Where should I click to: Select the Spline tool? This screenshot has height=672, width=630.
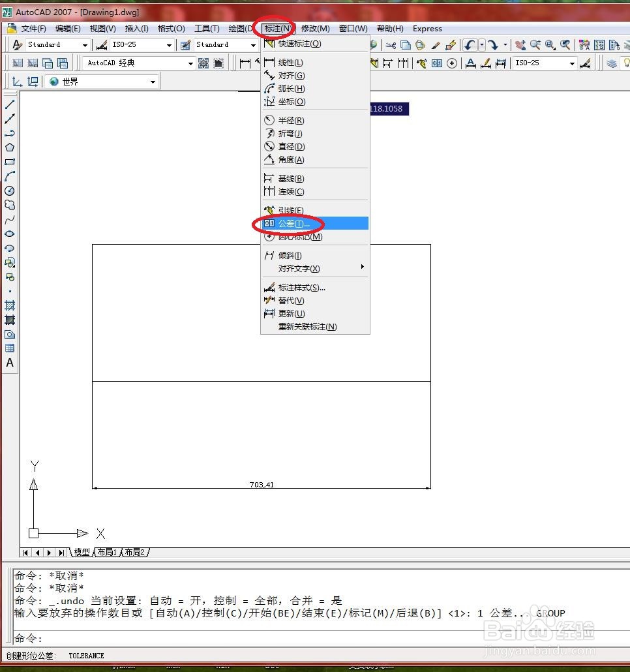pyautogui.click(x=9, y=219)
